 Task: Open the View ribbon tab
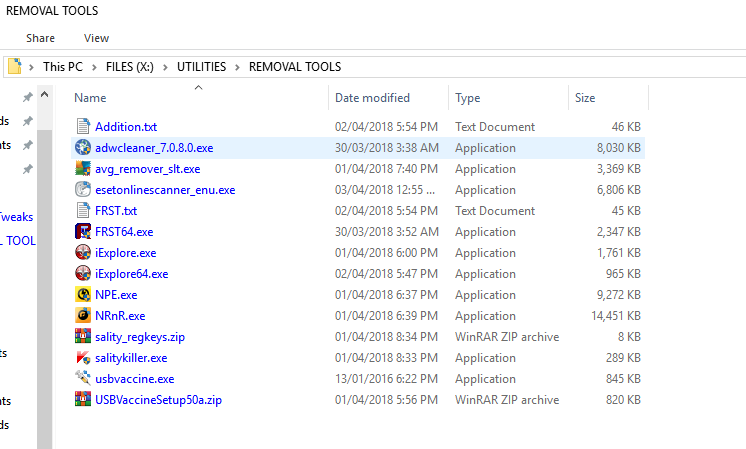96,38
